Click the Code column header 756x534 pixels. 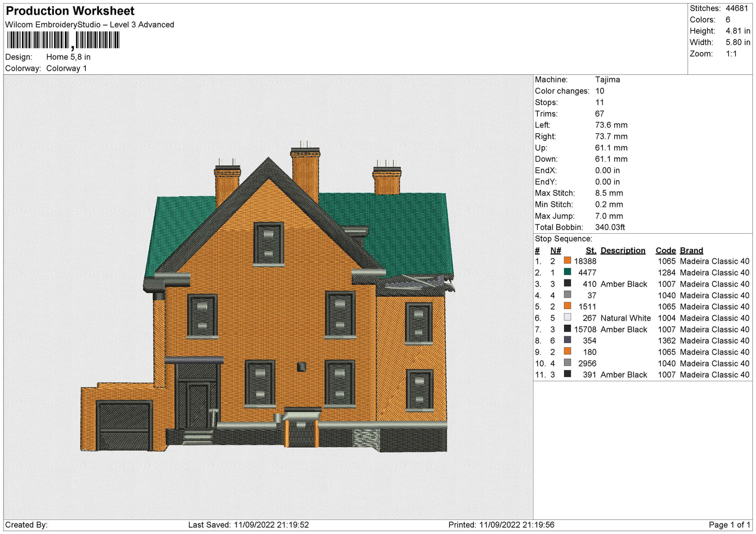[665, 251]
